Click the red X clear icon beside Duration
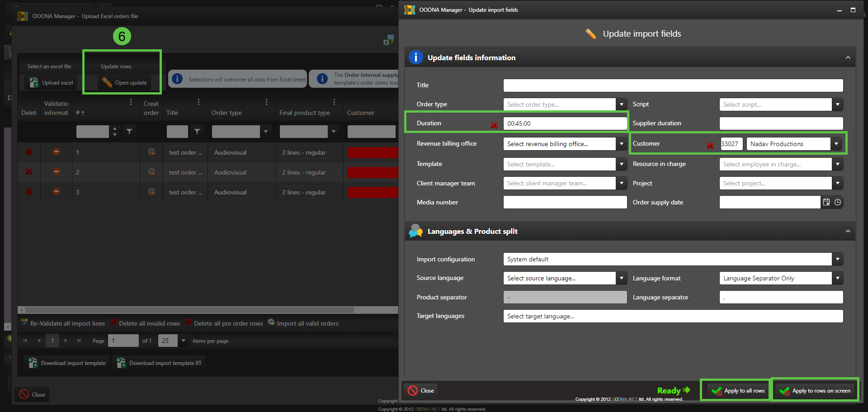The width and height of the screenshot is (868, 412). [x=494, y=125]
